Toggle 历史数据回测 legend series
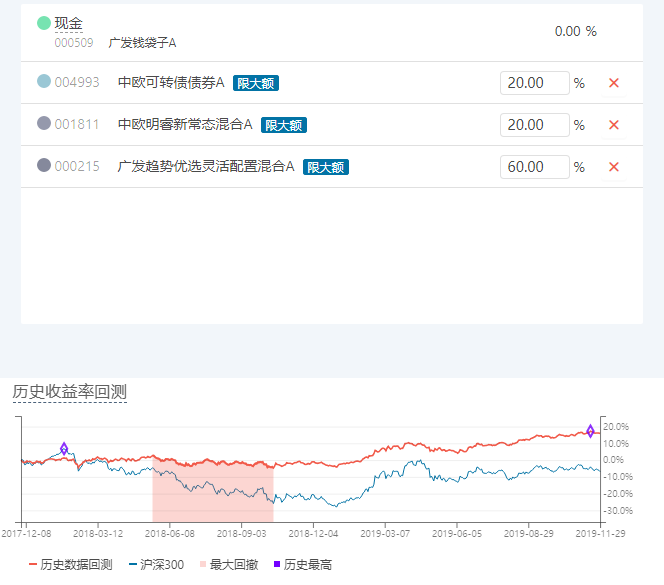This screenshot has height=585, width=664. point(70,565)
